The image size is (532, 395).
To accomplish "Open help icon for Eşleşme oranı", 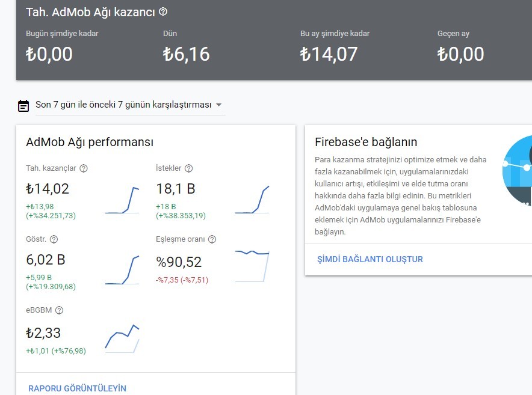I will pos(212,239).
